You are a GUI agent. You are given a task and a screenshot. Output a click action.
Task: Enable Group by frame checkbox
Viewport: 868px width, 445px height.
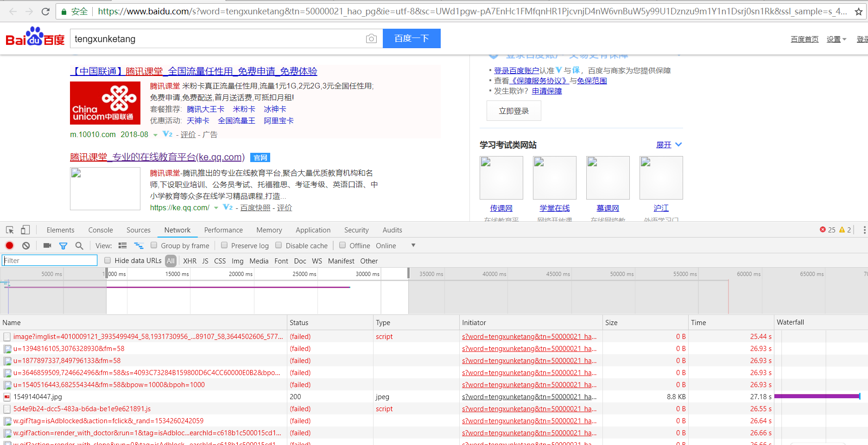(154, 245)
